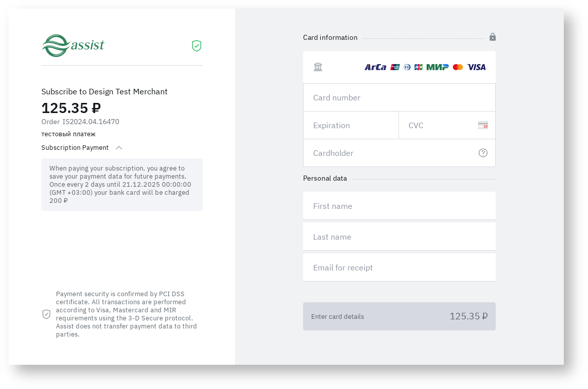
Task: Click the UnionPay card logo
Action: point(395,67)
